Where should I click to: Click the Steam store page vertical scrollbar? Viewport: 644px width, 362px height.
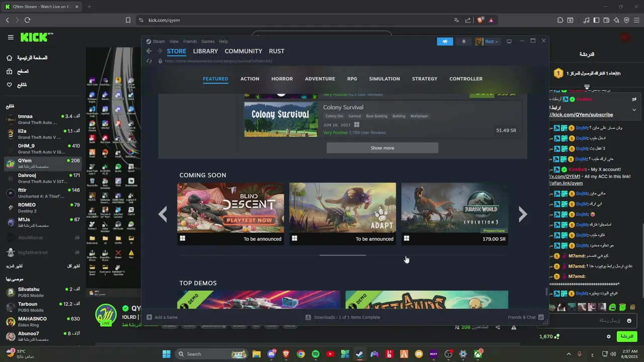coord(546,292)
